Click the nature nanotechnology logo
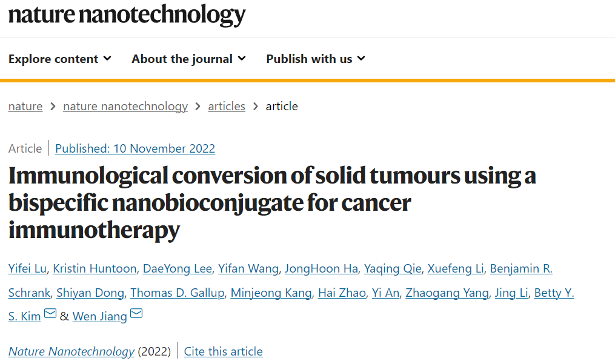The width and height of the screenshot is (615, 364). 127,15
